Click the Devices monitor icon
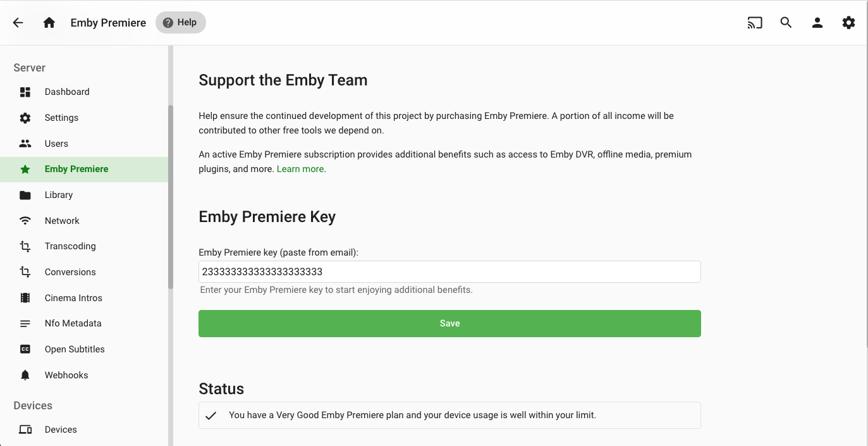Image resolution: width=868 pixels, height=446 pixels. point(25,430)
